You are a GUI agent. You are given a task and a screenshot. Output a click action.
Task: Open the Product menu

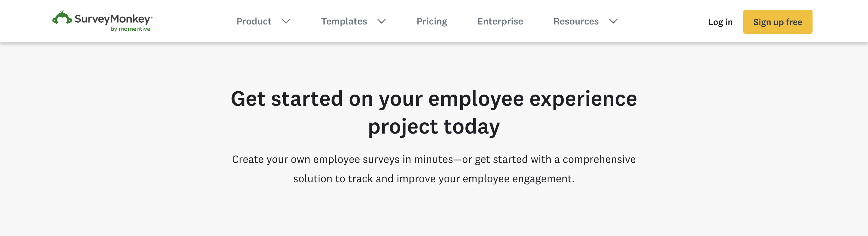(x=254, y=21)
